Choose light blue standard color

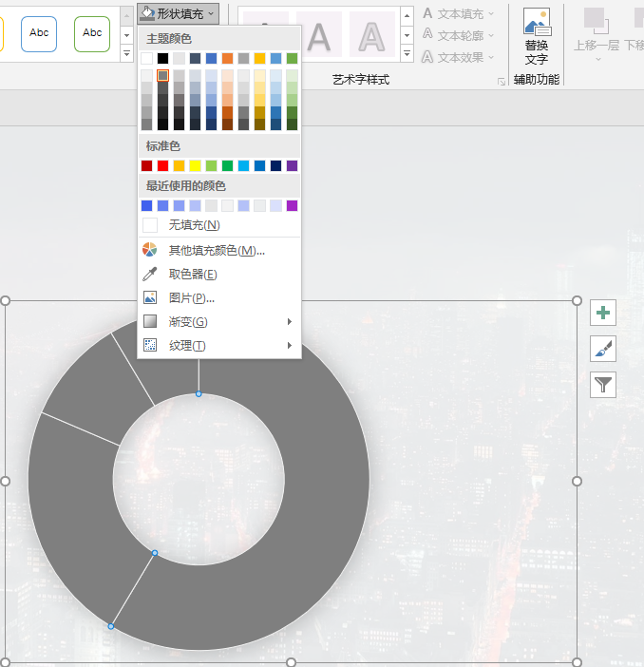[244, 165]
